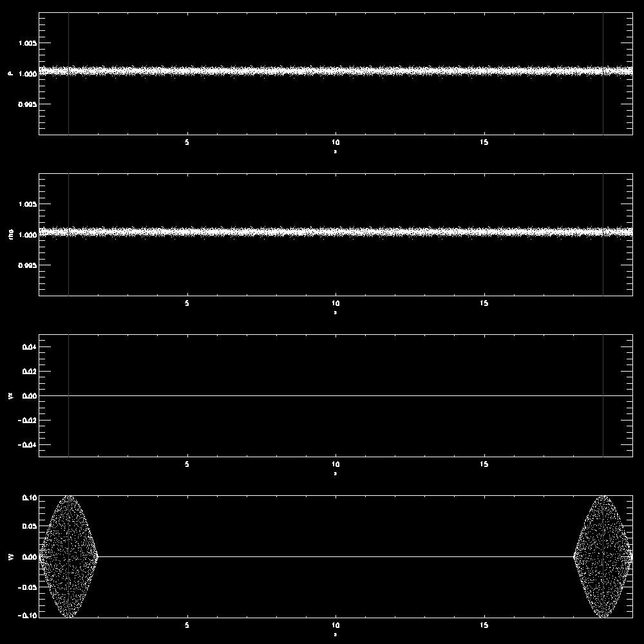
Task: Click the 0.04 tick label in vx plot
Action: point(28,347)
